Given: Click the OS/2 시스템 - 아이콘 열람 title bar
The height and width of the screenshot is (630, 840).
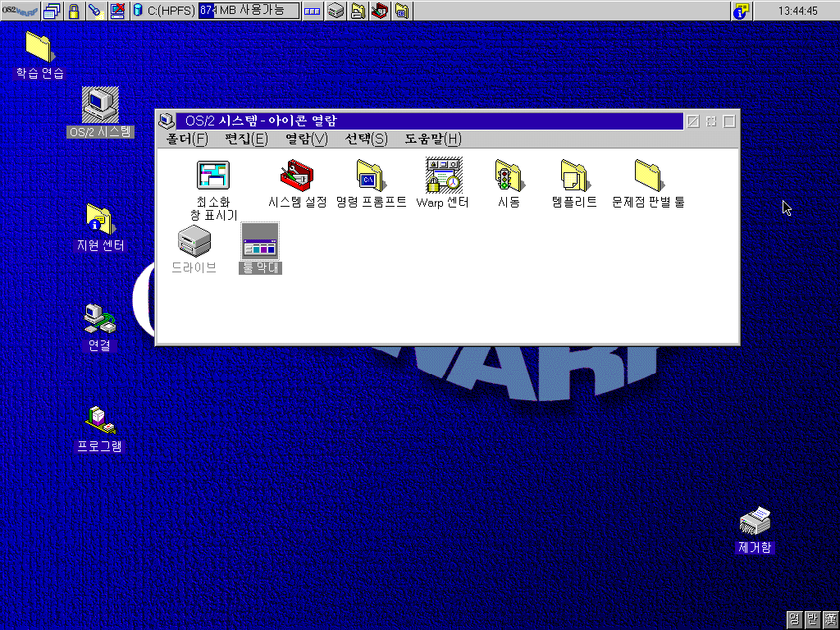Looking at the screenshot, I should 430,121.
